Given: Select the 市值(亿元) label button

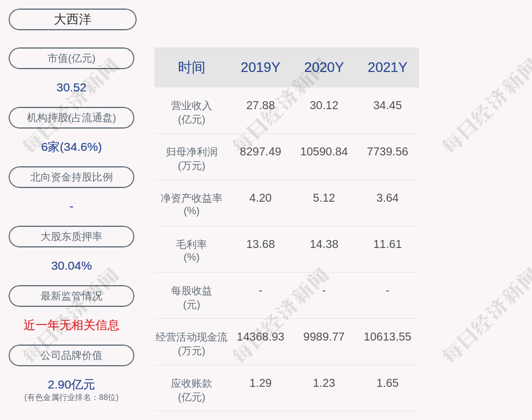Looking at the screenshot, I should click(x=72, y=58).
